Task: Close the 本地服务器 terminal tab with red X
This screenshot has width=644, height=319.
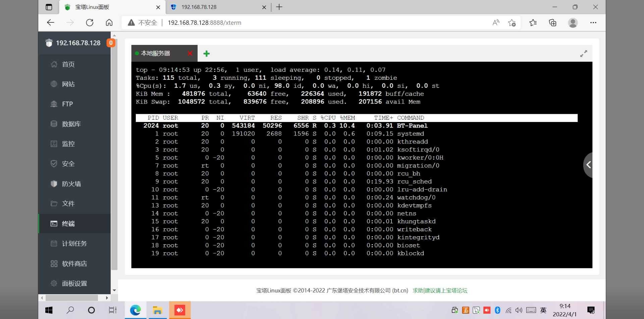Action: point(190,53)
